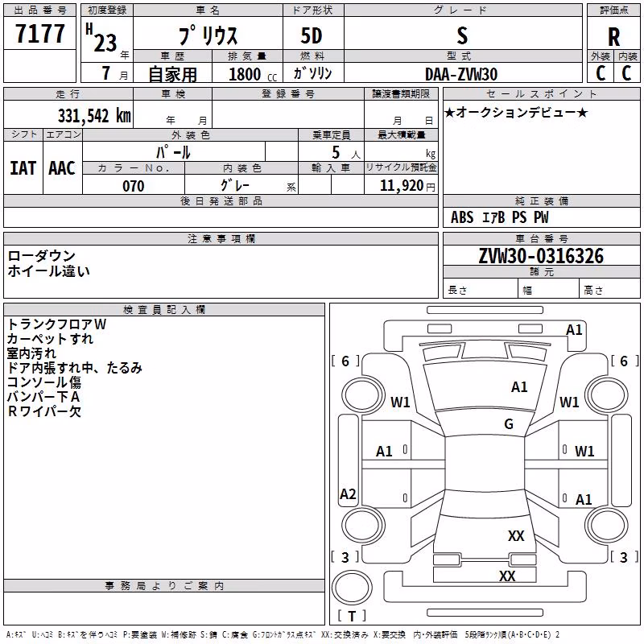Click the オークションデビュー sales point text
The image size is (644, 644).
(x=516, y=112)
